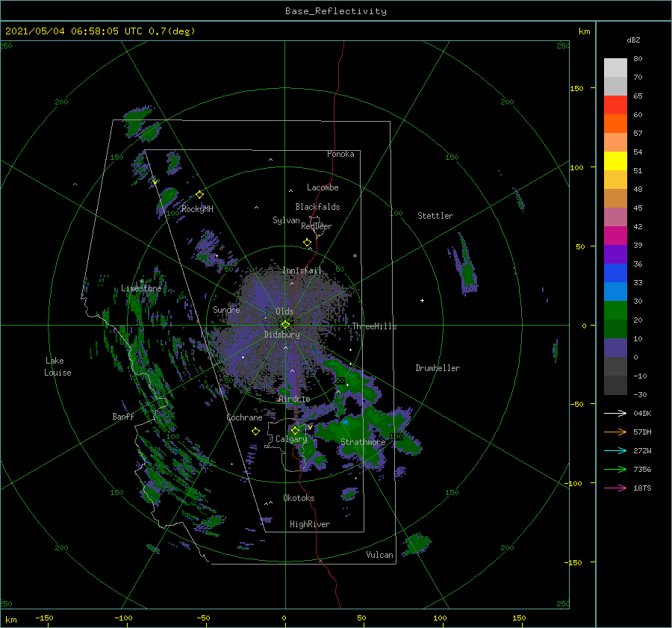Screen dimensions: 672x628
Task: Click the Airdrie city label
Action: pyautogui.click(x=294, y=399)
